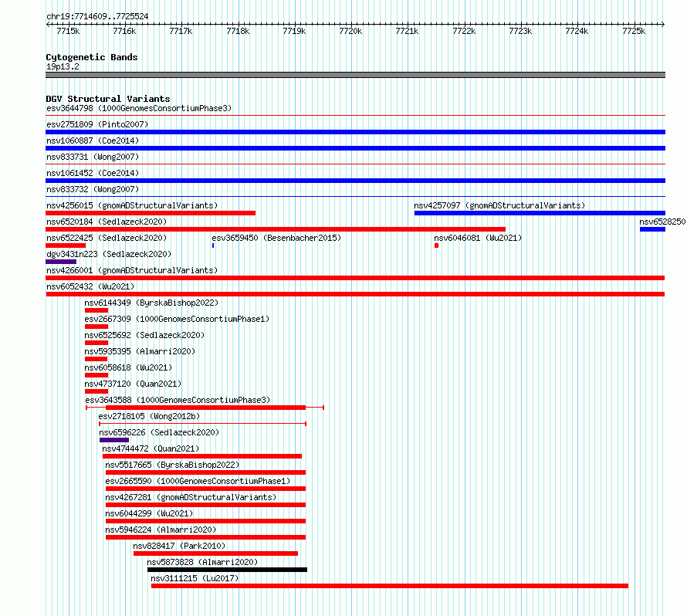Open the nsv828417 (Park2010) label

point(179,546)
